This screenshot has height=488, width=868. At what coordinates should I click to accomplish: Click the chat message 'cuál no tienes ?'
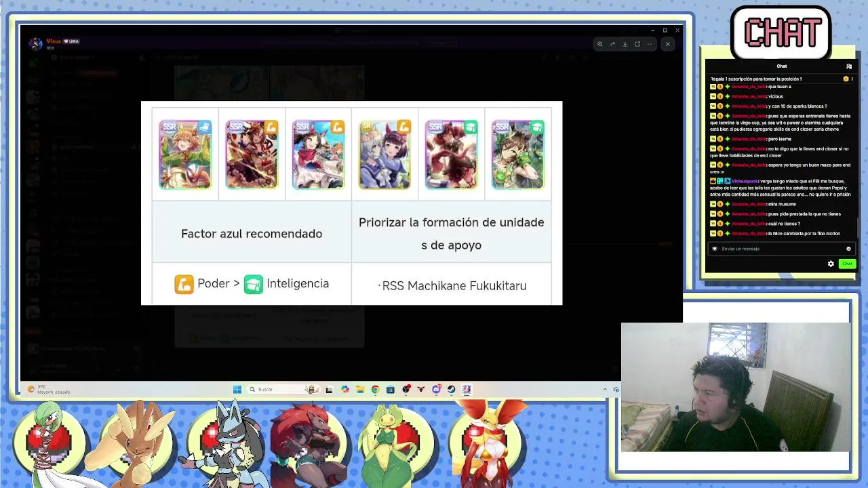pos(784,224)
